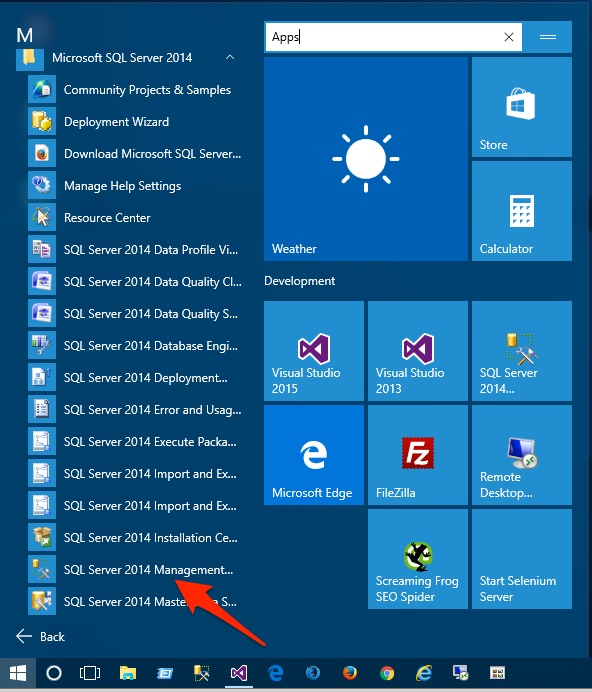Open SQL Server 2014 tile in Development group
Image resolution: width=592 pixels, height=692 pixels.
click(x=522, y=351)
